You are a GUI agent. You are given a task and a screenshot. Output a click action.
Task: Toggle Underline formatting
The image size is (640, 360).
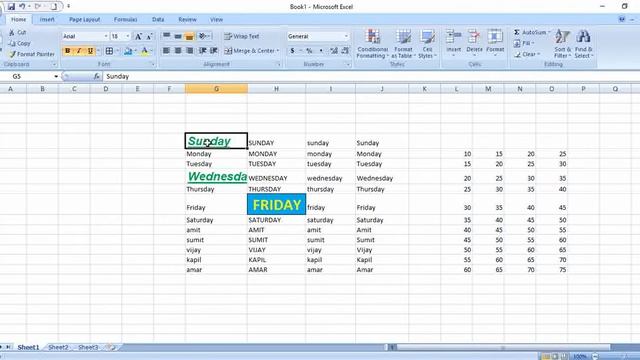click(x=90, y=51)
